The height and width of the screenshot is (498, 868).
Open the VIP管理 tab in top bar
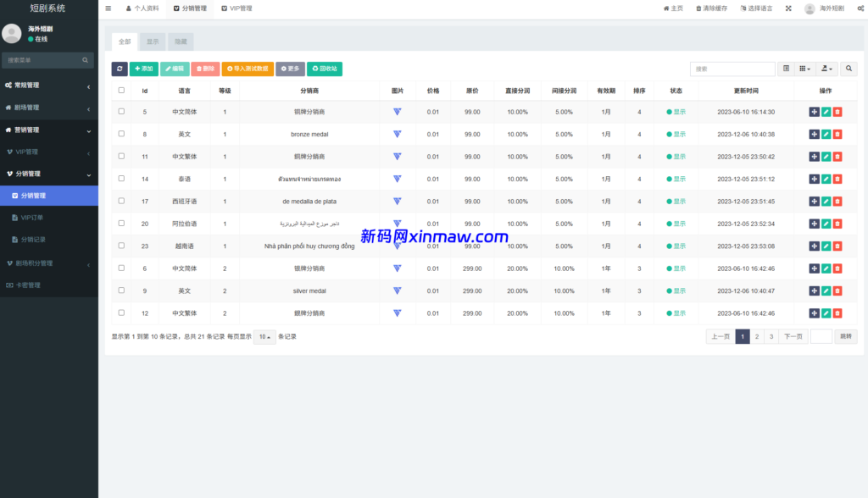[236, 8]
